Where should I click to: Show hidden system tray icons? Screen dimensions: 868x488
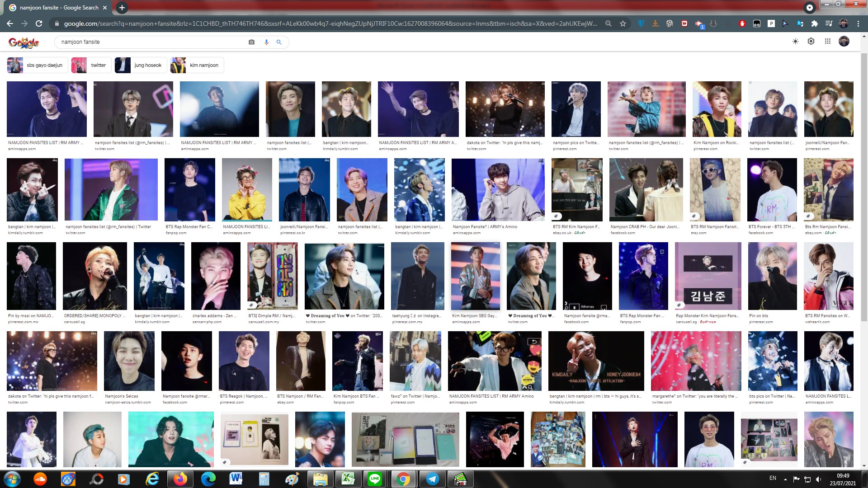coord(785,479)
